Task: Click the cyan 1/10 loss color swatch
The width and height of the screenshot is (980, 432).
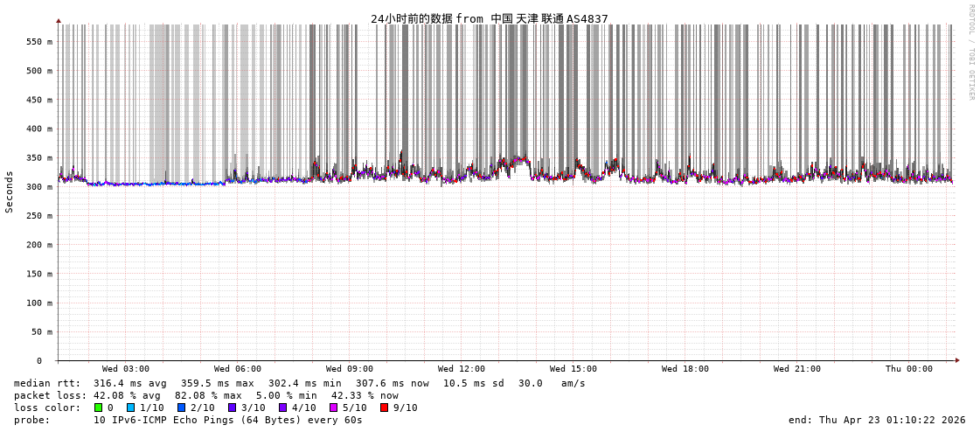Action: [131, 408]
